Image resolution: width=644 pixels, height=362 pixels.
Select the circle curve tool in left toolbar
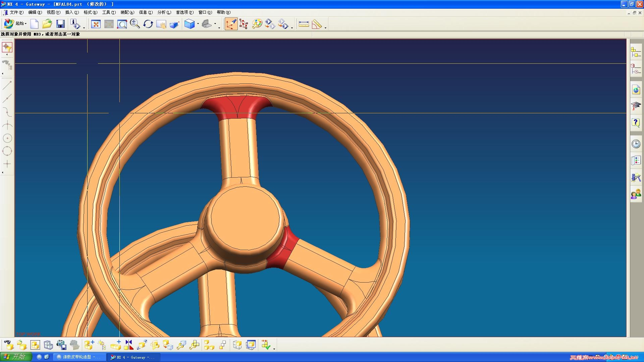point(7,138)
